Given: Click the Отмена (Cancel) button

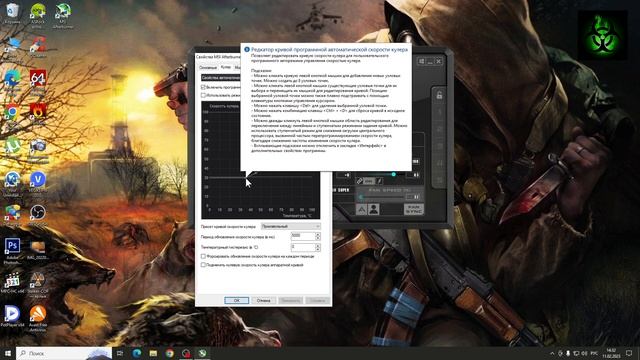Looking at the screenshot, I should click(263, 300).
